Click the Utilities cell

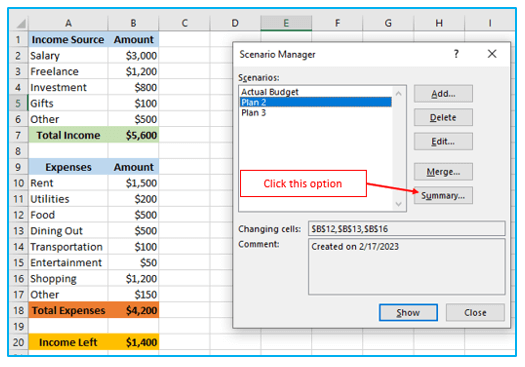[x=68, y=199]
